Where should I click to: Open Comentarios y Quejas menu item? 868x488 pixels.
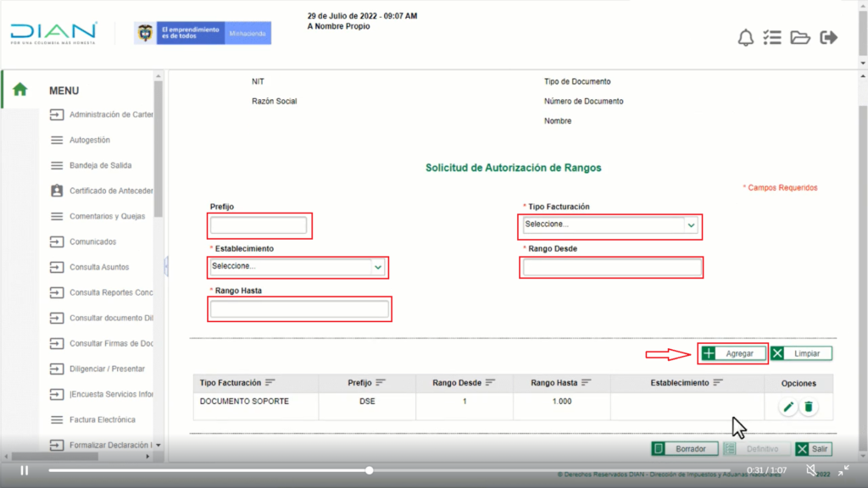108,216
